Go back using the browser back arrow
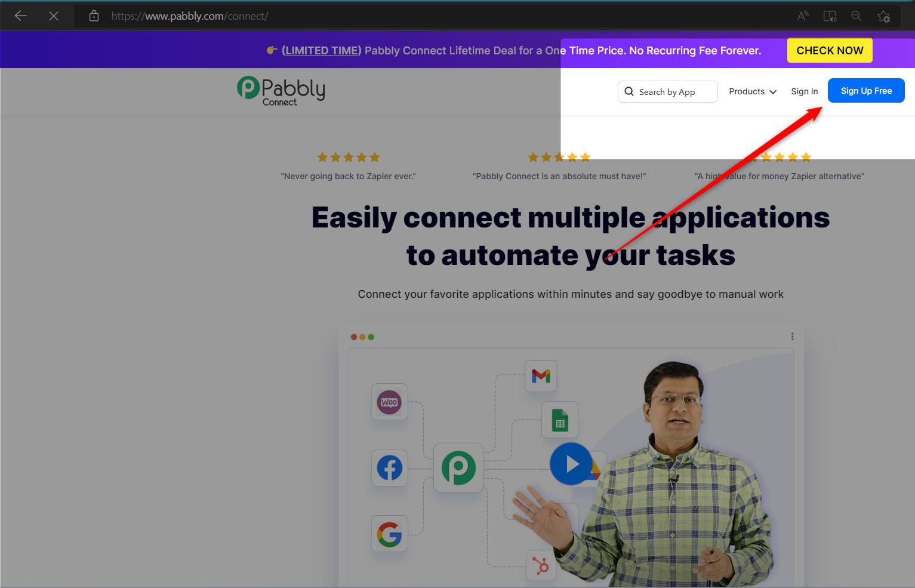This screenshot has width=915, height=588. coord(21,16)
